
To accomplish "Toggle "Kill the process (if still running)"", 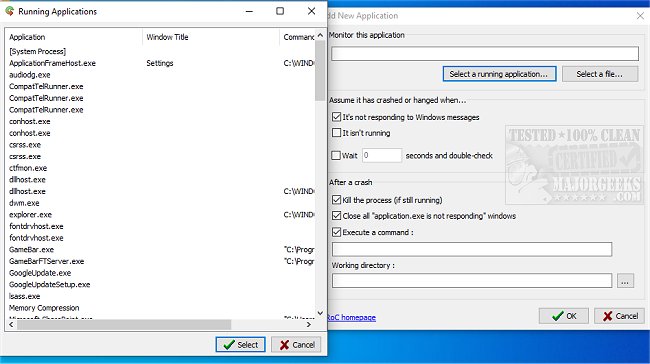I will pyautogui.click(x=336, y=200).
